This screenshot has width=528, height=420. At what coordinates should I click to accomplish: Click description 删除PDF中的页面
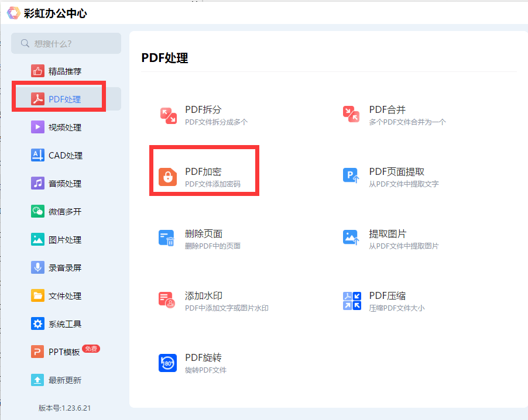213,246
